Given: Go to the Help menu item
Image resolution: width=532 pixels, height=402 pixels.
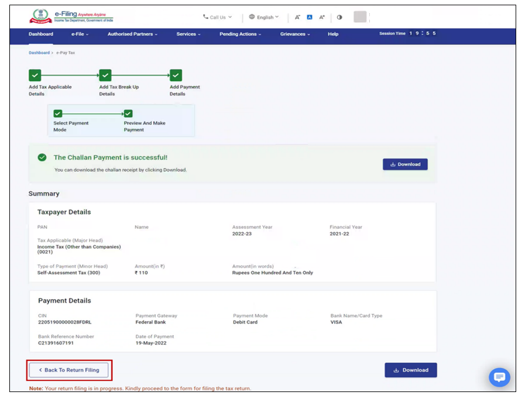Looking at the screenshot, I should [333, 35].
